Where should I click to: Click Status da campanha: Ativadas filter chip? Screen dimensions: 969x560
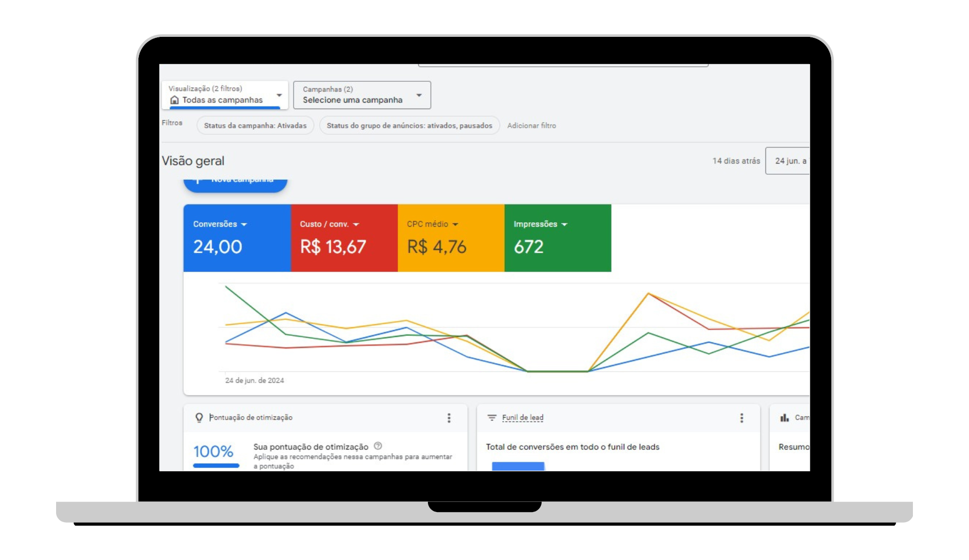(x=255, y=126)
